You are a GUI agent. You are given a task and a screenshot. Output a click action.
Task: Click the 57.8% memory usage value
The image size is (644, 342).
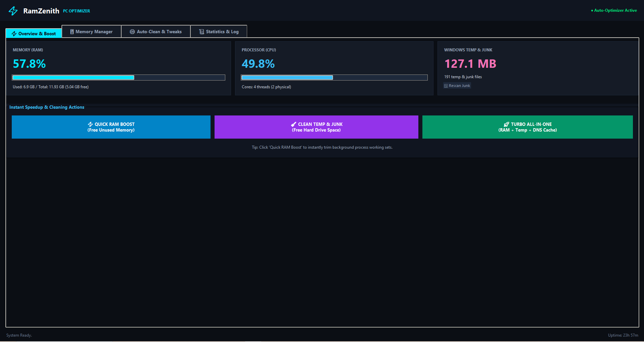tap(29, 64)
